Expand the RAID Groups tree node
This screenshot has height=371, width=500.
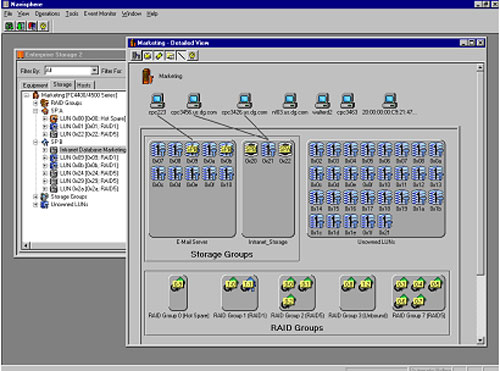(35, 103)
